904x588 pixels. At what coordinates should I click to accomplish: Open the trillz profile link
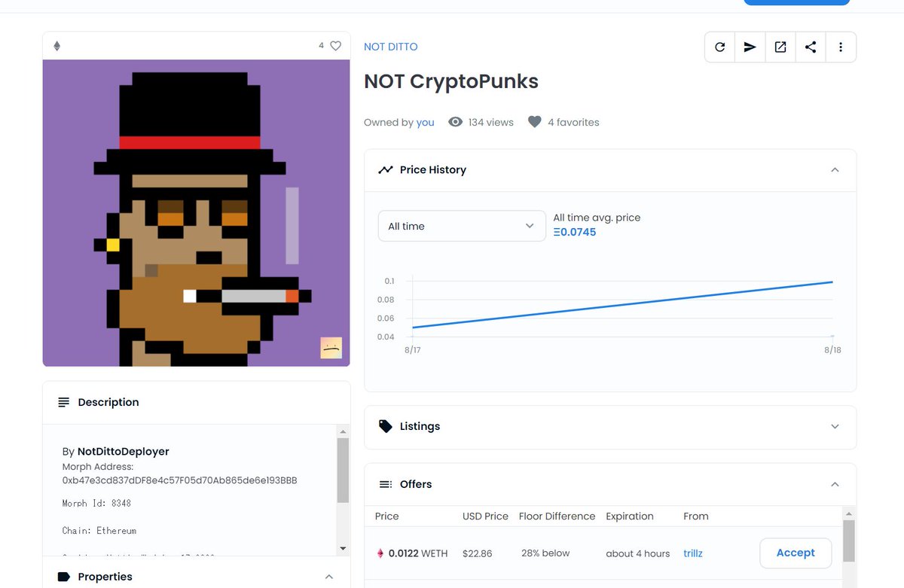pyautogui.click(x=693, y=553)
